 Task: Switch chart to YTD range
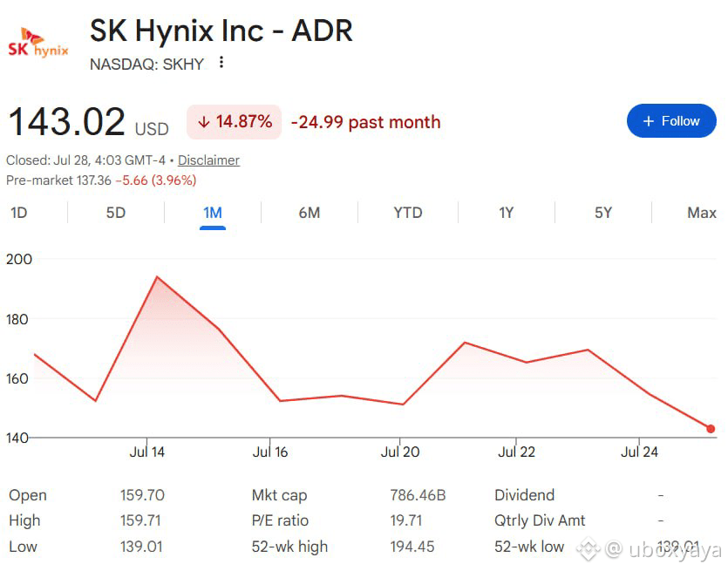coord(408,213)
